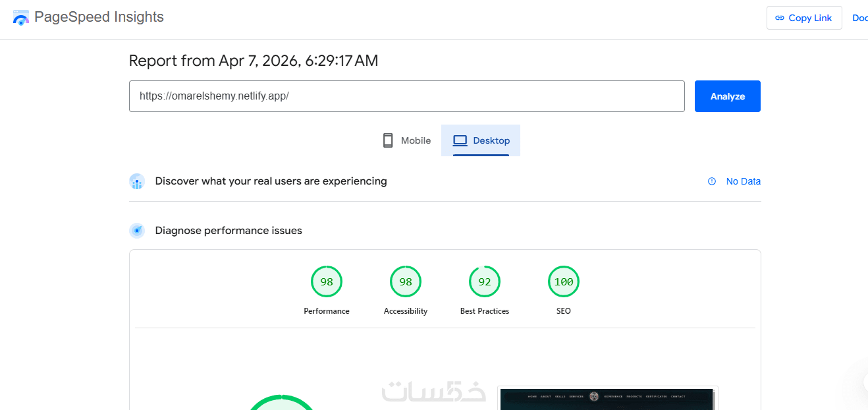Click the real users experience icon
This screenshot has width=868, height=410.
pos(137,181)
